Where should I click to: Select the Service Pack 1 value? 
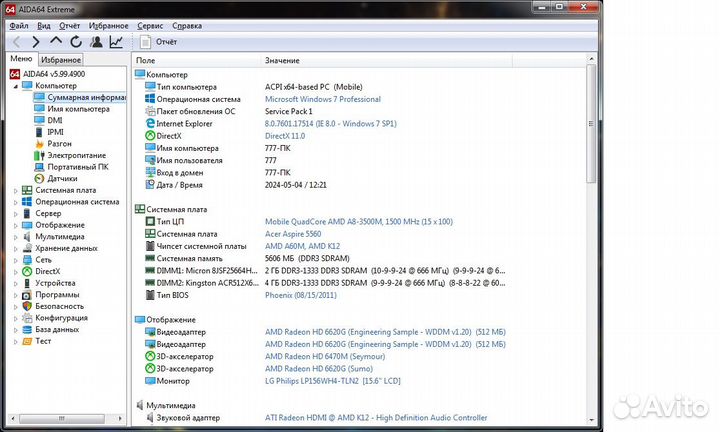(x=288, y=112)
